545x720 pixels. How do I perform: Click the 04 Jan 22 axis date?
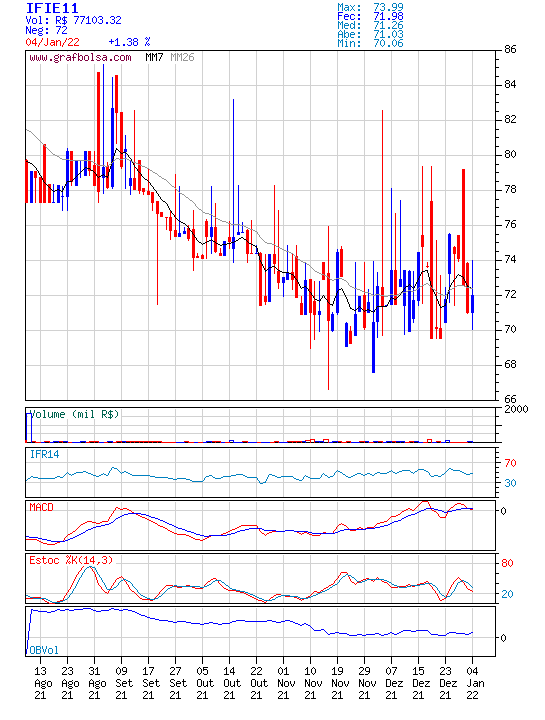tap(475, 683)
